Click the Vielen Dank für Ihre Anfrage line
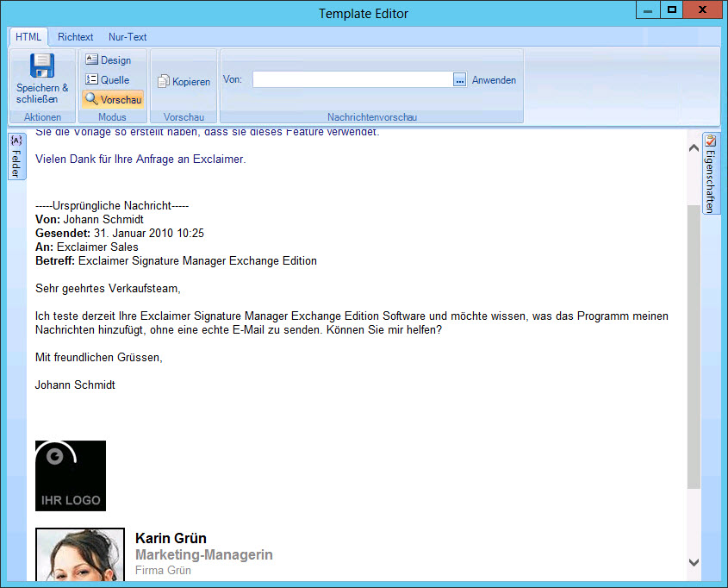This screenshot has height=588, width=728. 140,160
